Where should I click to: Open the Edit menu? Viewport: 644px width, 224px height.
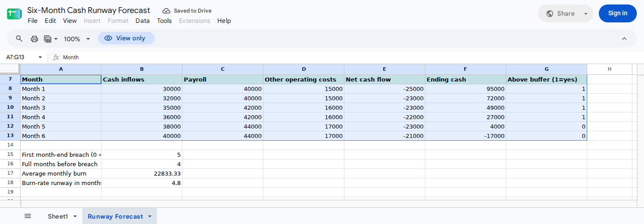tap(50, 21)
